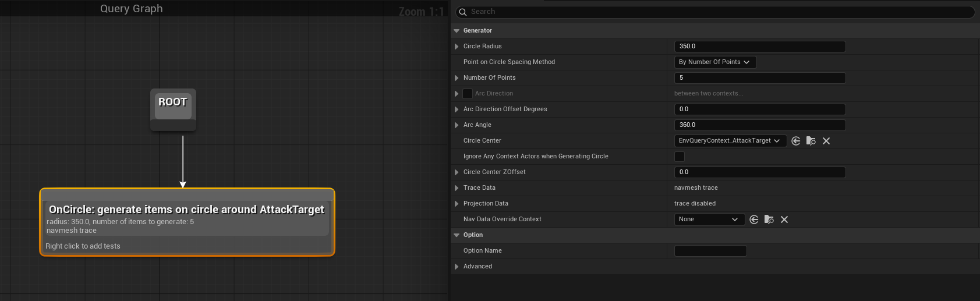This screenshot has height=301, width=980.
Task: Expand the Projection Data property
Action: point(457,204)
